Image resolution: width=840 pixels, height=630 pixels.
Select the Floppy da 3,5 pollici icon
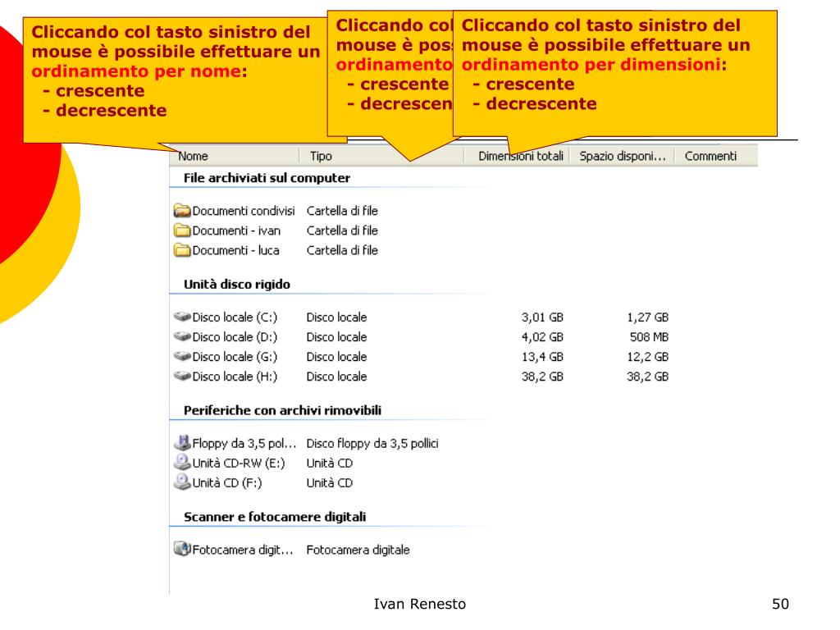[182, 443]
